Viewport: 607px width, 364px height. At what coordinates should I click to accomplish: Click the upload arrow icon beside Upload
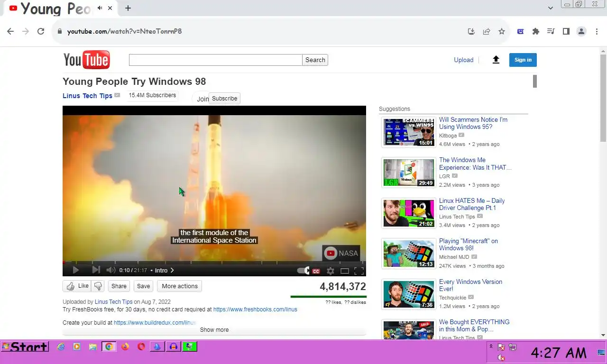[x=496, y=60]
